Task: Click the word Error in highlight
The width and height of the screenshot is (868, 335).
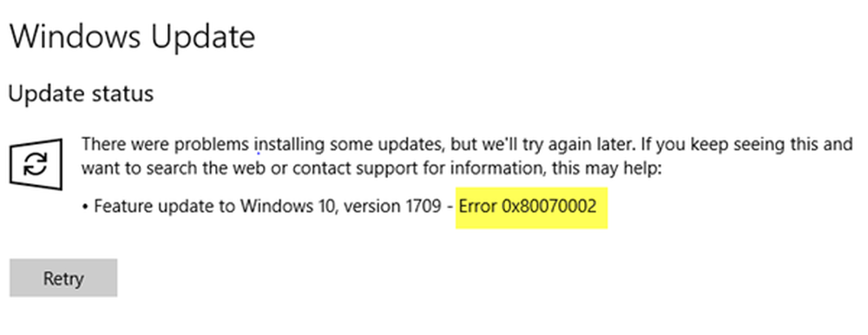Action: tap(478, 207)
